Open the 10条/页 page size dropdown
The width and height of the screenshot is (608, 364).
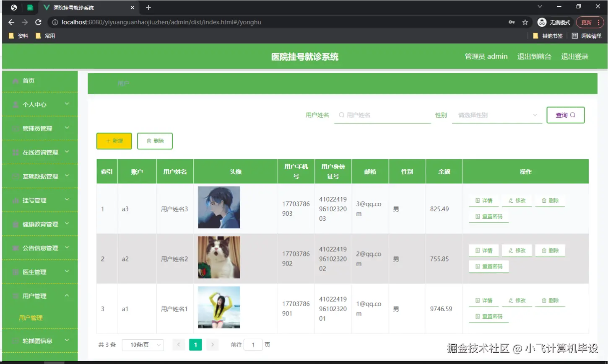tap(143, 344)
